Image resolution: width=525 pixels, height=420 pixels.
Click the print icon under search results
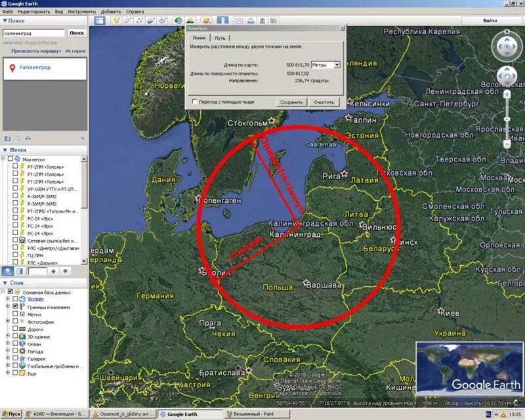[x=28, y=138]
